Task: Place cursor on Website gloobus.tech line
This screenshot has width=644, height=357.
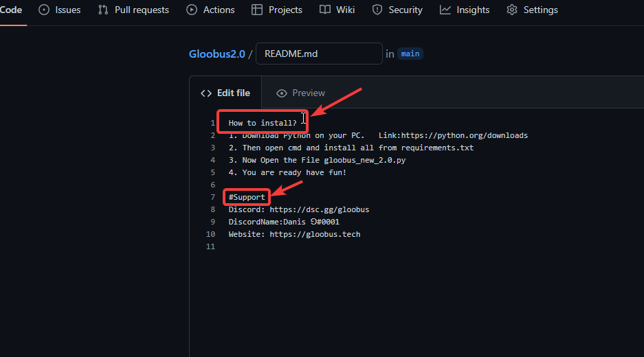Action: pyautogui.click(x=294, y=234)
